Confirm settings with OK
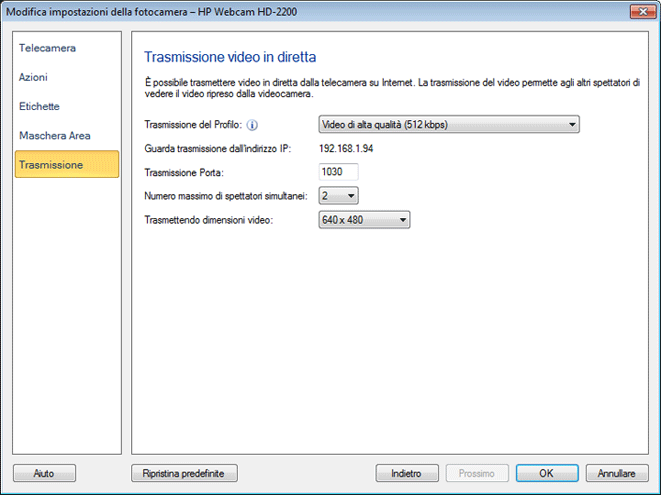The height and width of the screenshot is (495, 661). (546, 473)
